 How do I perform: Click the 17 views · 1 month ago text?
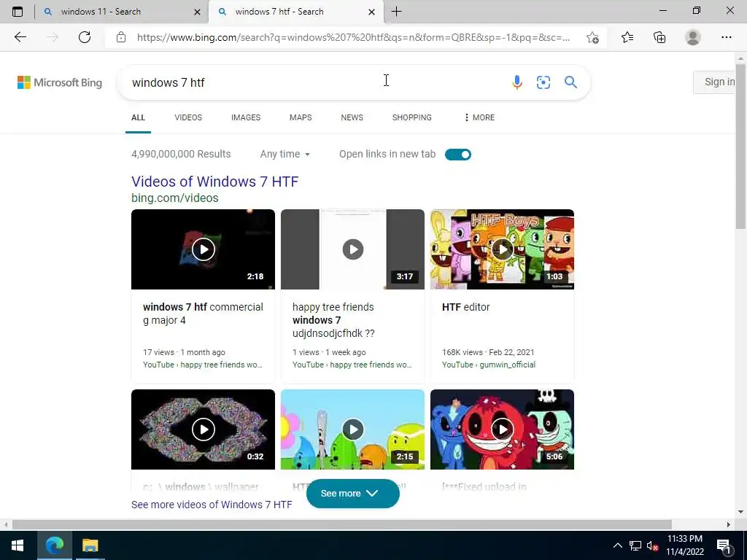point(184,352)
